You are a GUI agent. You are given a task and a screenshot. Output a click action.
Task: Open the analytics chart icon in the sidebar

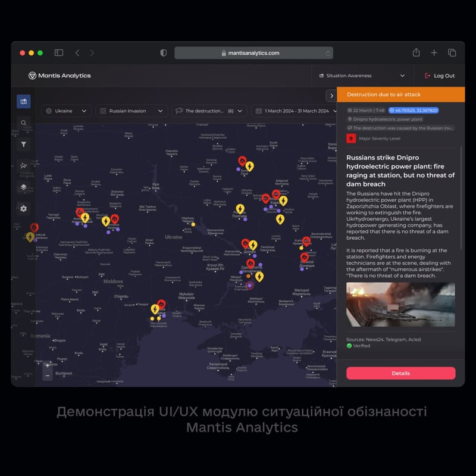pos(23,166)
